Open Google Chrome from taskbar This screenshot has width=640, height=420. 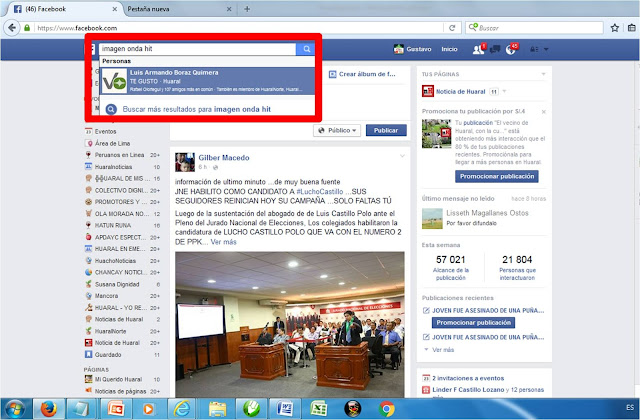coord(386,409)
